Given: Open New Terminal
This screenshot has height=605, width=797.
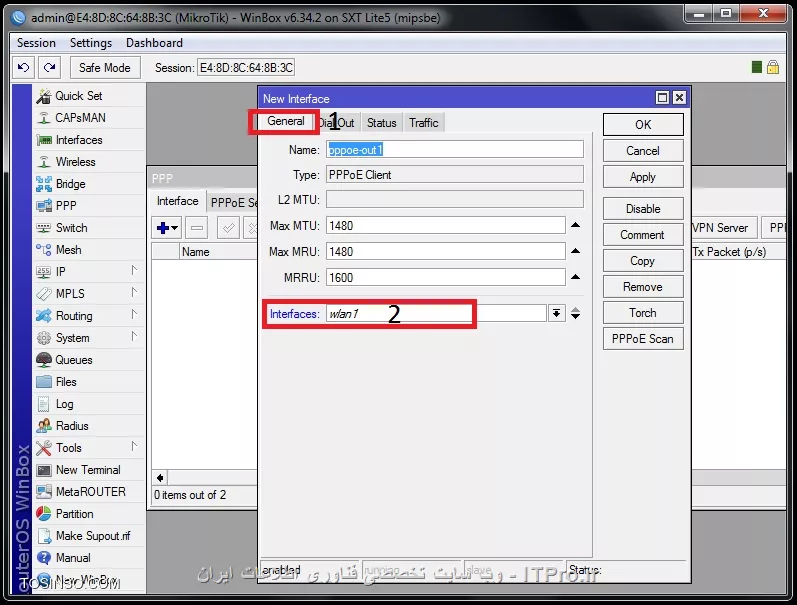Looking at the screenshot, I should click(x=89, y=470).
